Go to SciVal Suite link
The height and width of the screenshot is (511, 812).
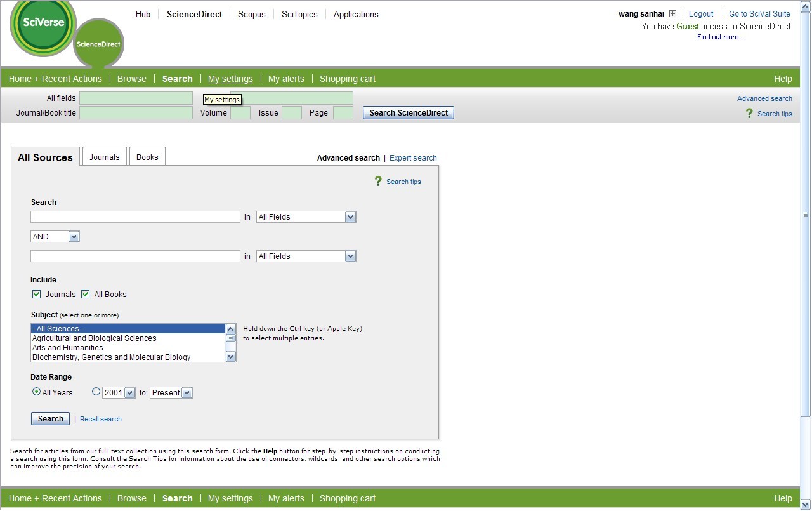[x=759, y=14]
